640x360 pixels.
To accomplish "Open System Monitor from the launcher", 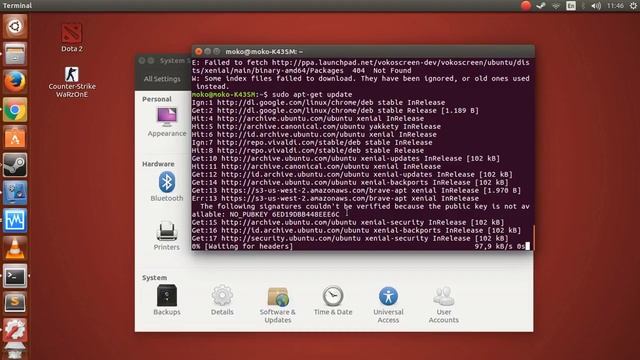I will point(15,220).
